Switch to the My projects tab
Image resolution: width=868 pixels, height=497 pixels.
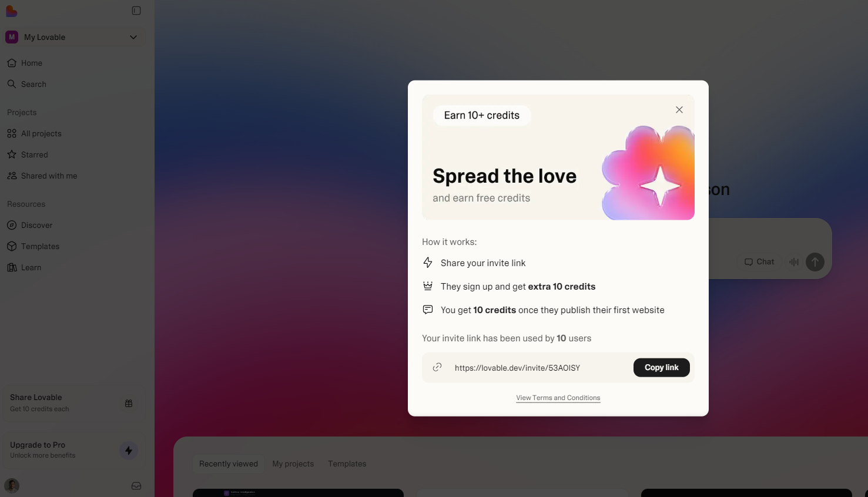point(293,464)
